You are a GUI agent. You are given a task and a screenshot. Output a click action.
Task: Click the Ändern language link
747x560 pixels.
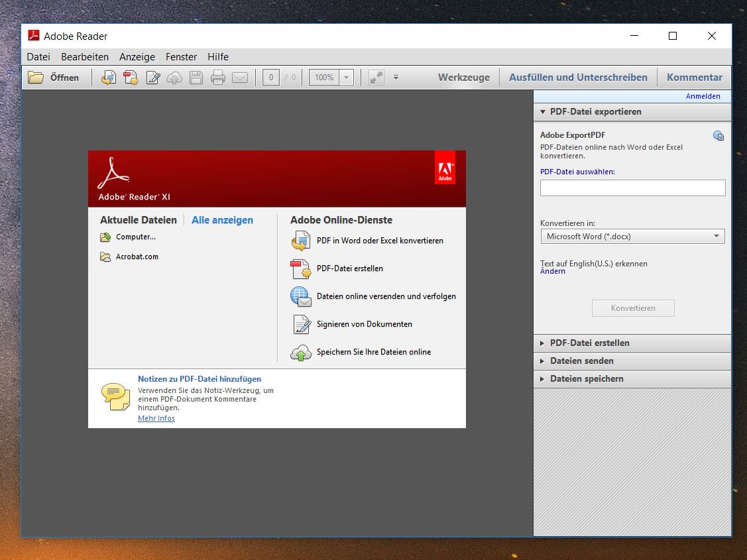[x=553, y=271]
